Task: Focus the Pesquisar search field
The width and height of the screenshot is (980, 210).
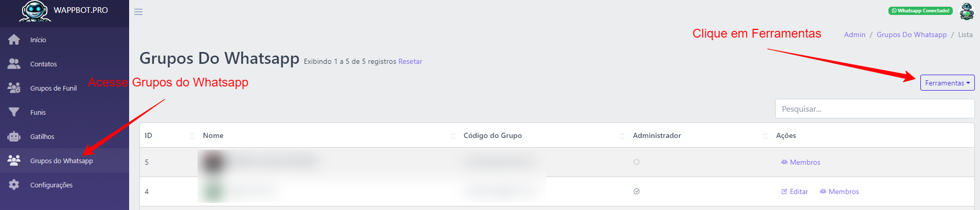Action: [875, 109]
